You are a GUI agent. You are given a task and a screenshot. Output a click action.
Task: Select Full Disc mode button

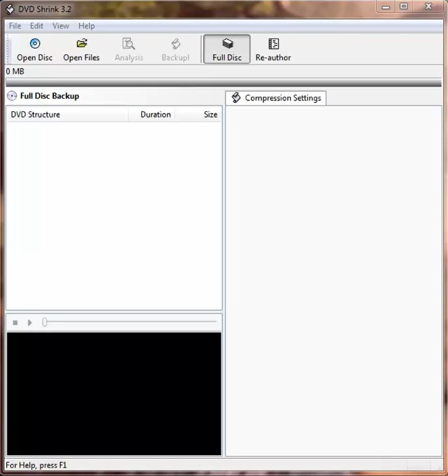(227, 49)
